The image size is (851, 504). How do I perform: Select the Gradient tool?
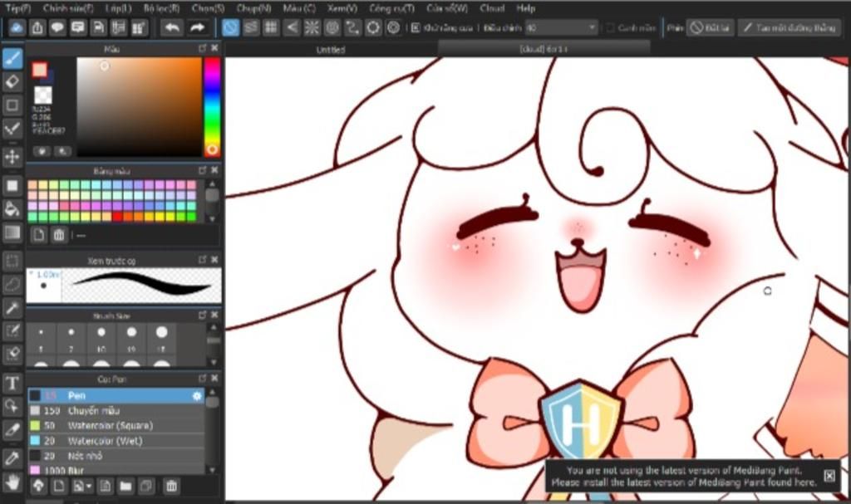coord(12,232)
